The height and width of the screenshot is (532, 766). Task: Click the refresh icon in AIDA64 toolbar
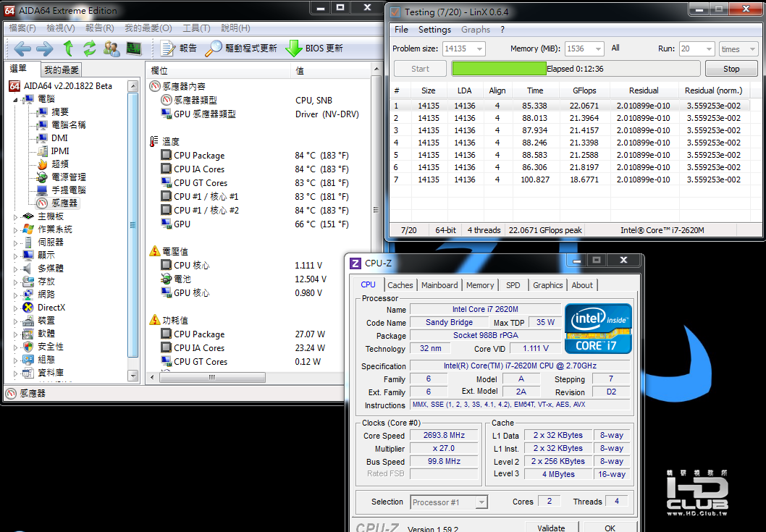(x=89, y=48)
